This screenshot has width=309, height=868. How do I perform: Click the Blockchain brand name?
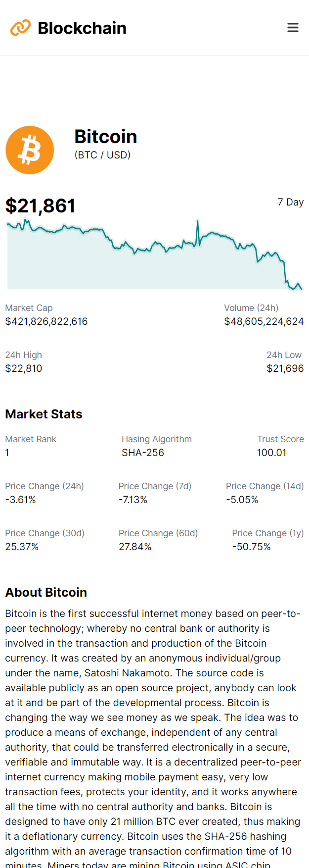click(82, 28)
